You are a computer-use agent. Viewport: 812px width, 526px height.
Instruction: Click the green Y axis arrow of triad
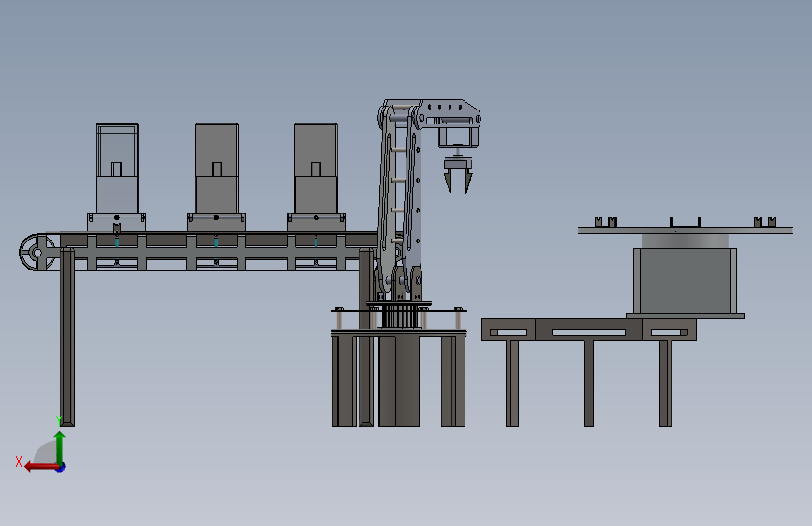(60, 448)
